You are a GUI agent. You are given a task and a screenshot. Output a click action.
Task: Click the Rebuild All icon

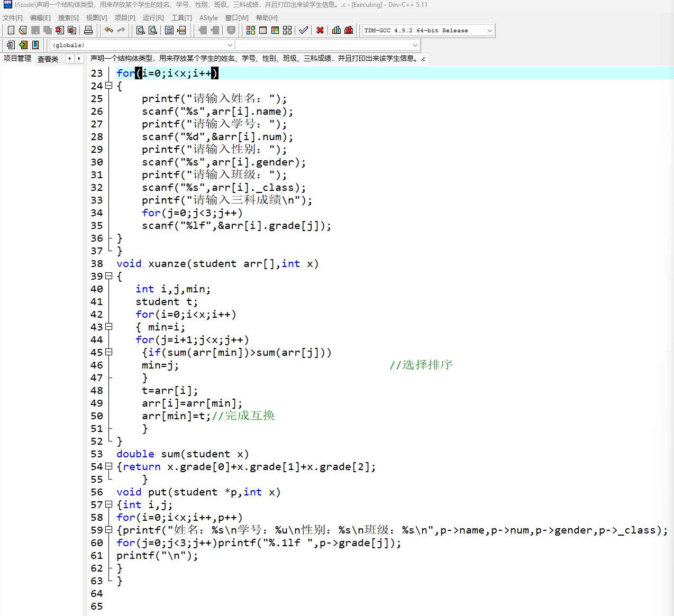click(287, 30)
